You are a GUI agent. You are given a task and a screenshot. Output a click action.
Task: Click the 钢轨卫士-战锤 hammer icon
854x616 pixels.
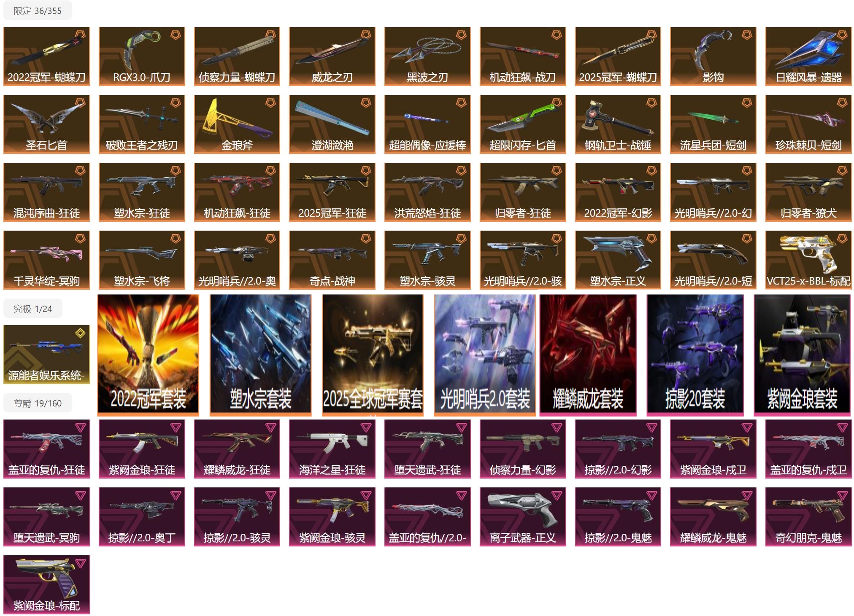[618, 124]
